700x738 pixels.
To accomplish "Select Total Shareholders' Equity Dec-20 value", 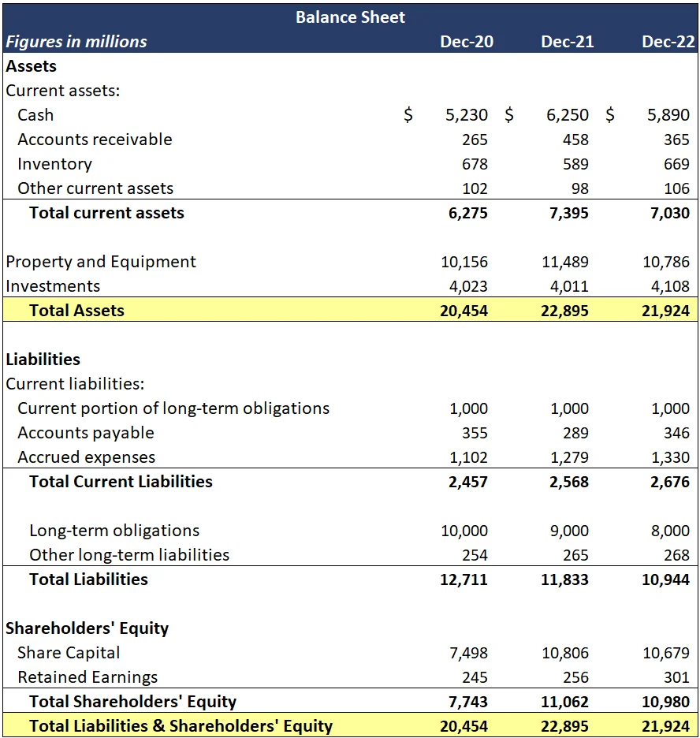I will 468,702.
